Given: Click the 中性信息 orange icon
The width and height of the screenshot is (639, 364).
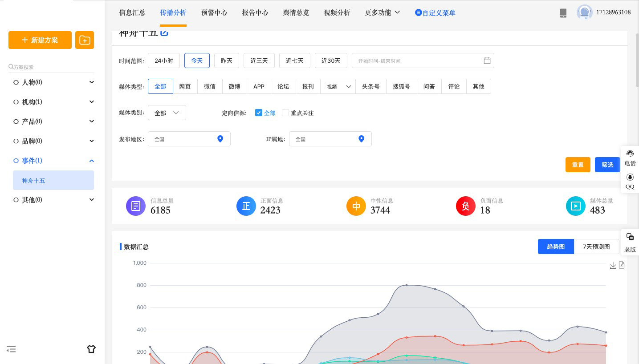Looking at the screenshot, I should point(356,206).
